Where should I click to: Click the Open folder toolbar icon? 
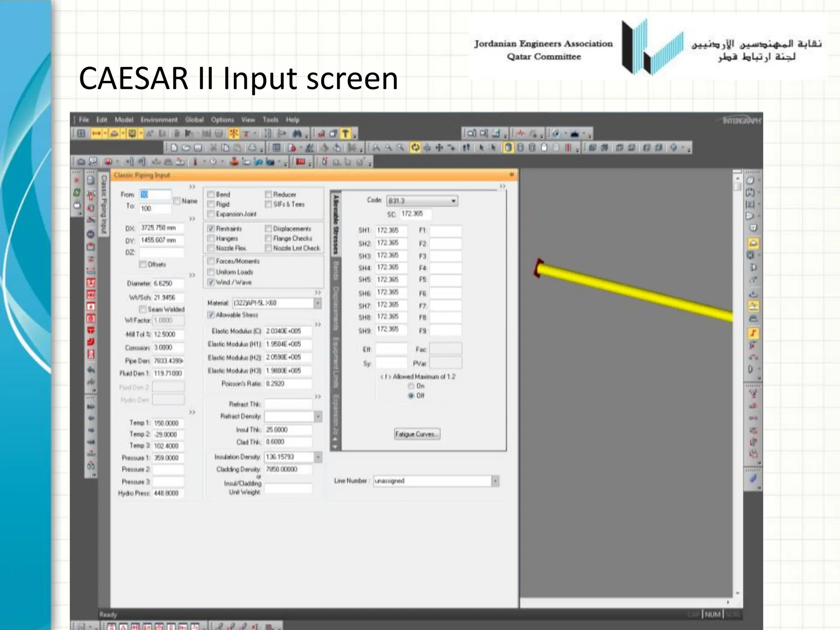click(186, 148)
